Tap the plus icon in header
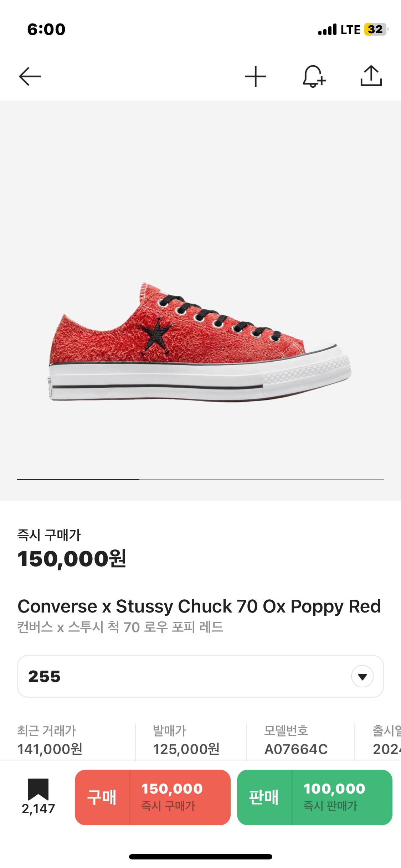This screenshot has height=868, width=401. 256,76
